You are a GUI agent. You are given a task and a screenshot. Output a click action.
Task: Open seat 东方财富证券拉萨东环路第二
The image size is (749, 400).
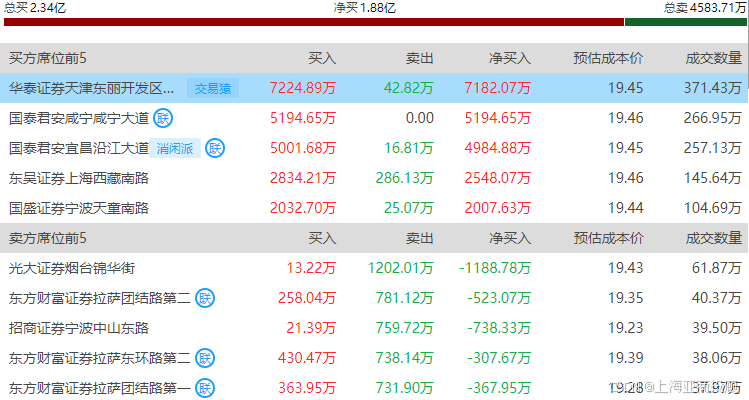coord(99,358)
